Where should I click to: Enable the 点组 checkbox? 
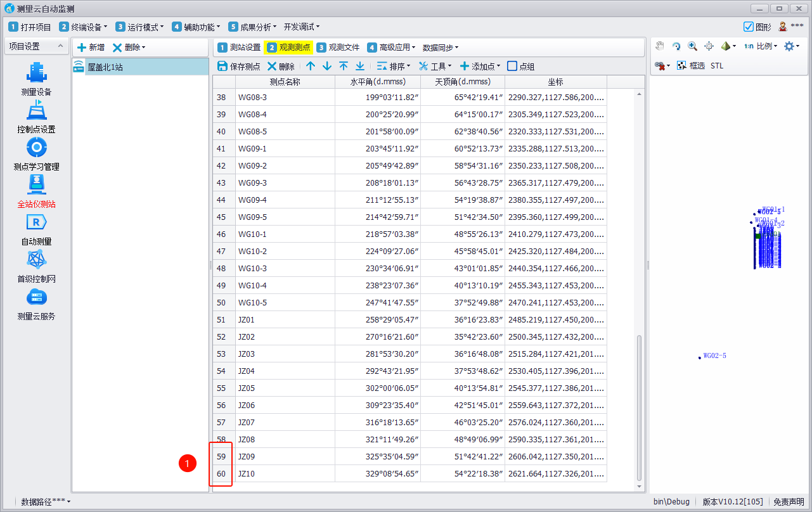pos(512,67)
